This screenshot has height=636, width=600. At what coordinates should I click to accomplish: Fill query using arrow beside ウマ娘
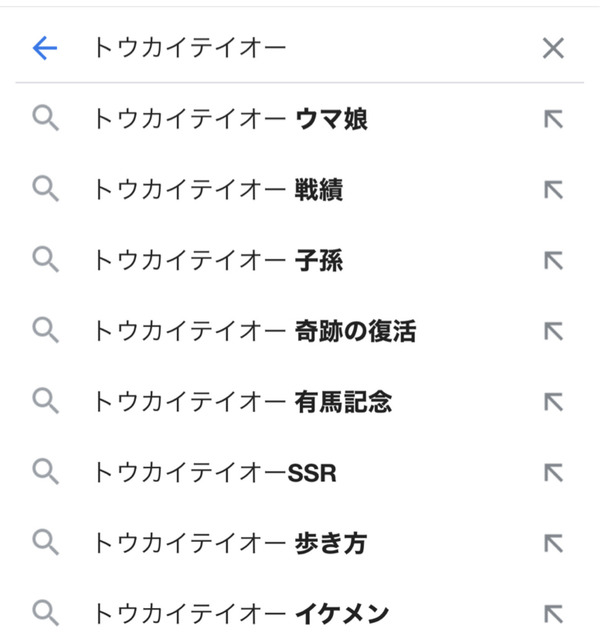click(x=553, y=119)
